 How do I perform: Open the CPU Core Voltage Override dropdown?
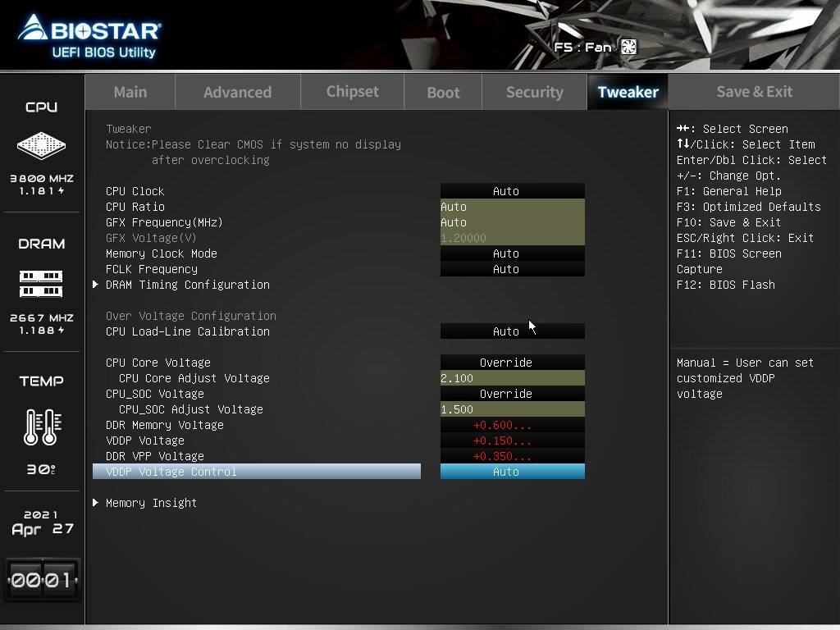coord(512,362)
